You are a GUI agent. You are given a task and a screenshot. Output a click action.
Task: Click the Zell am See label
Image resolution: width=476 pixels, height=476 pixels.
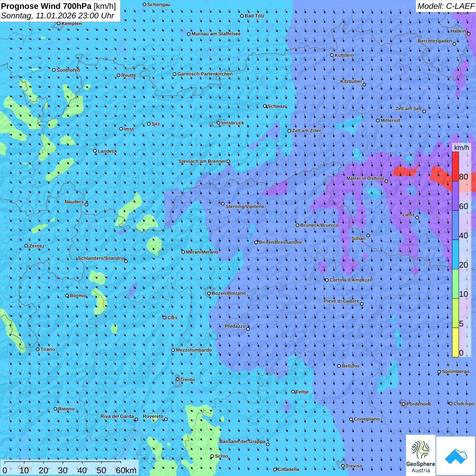tap(408, 108)
